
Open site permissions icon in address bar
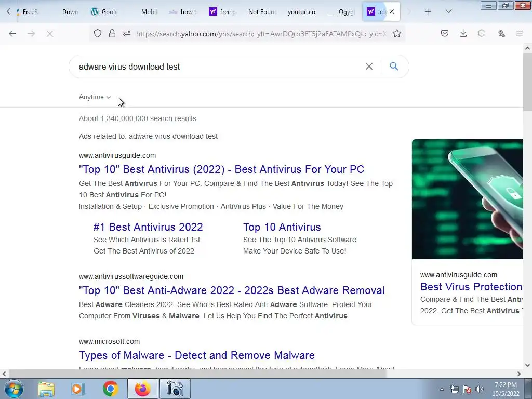127,33
